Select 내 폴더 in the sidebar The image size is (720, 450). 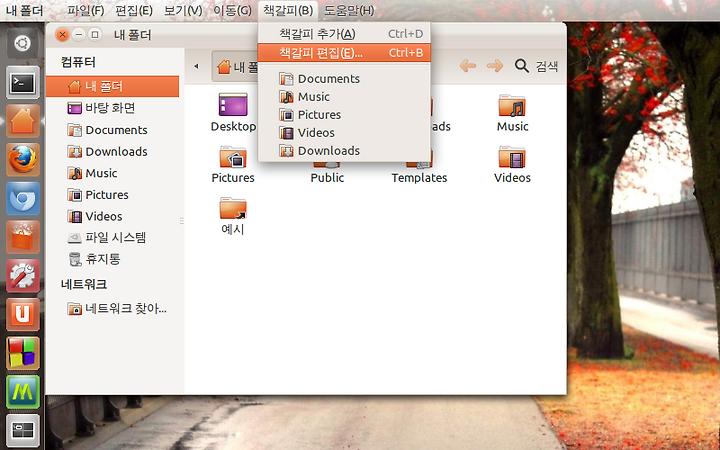[x=112, y=86]
